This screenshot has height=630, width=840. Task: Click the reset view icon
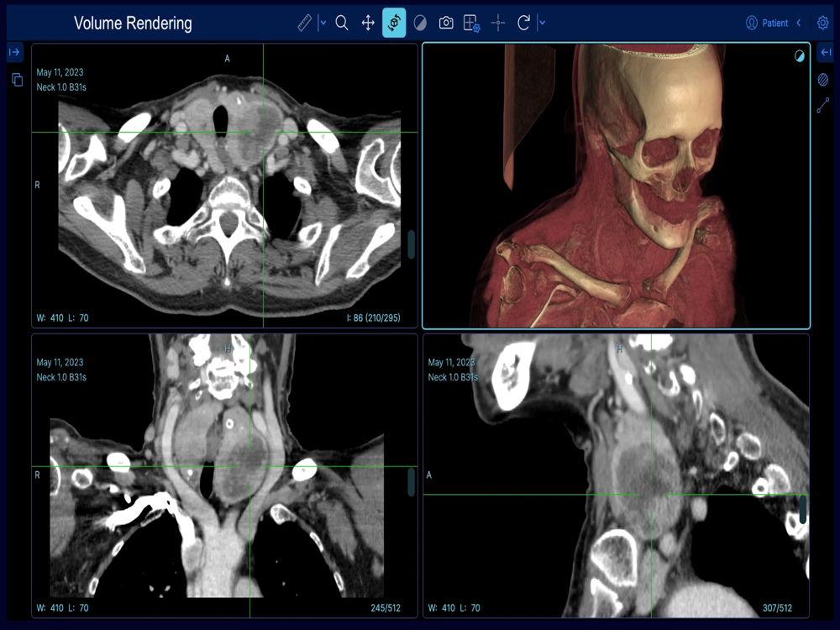pos(523,23)
